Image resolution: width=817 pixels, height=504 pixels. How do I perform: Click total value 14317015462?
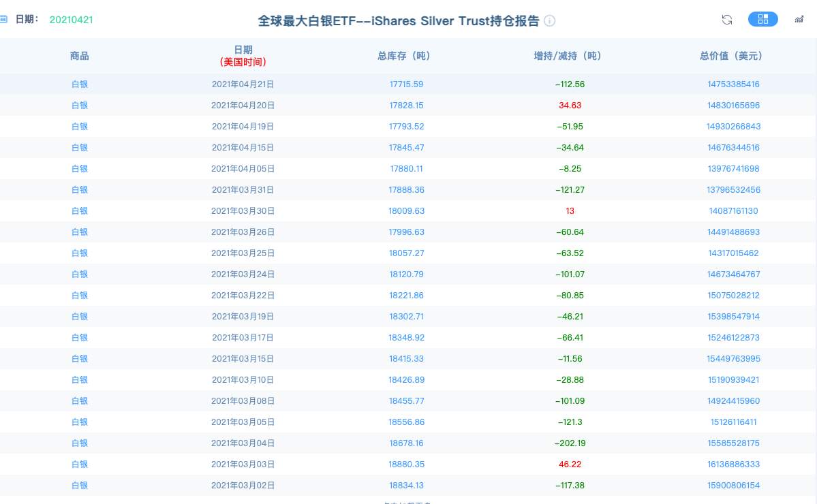pyautogui.click(x=733, y=253)
